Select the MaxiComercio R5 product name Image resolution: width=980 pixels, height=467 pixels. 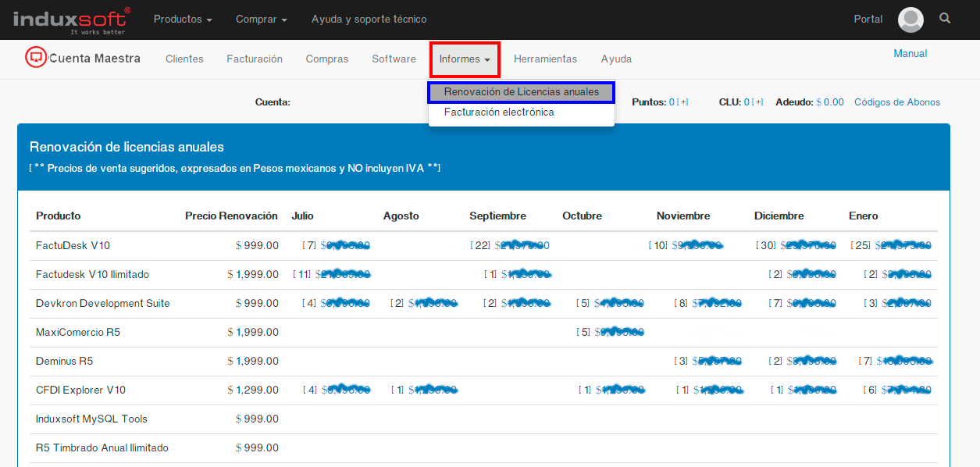tap(78, 333)
